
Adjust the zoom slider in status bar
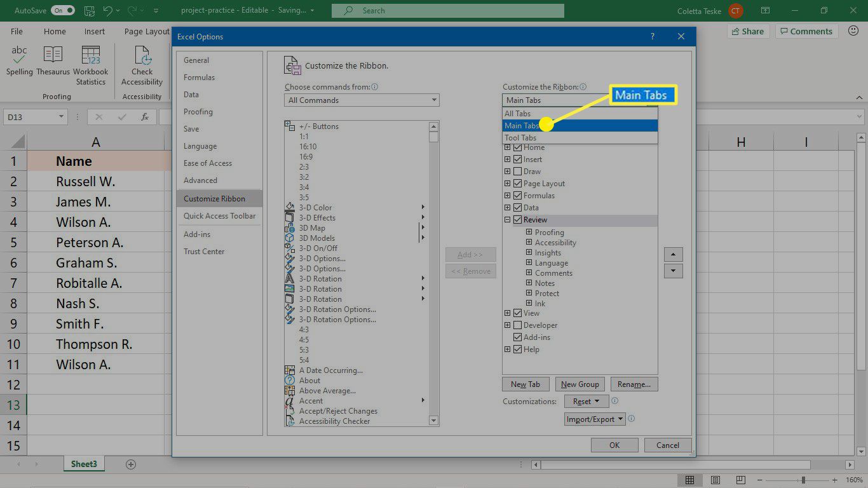click(x=803, y=480)
